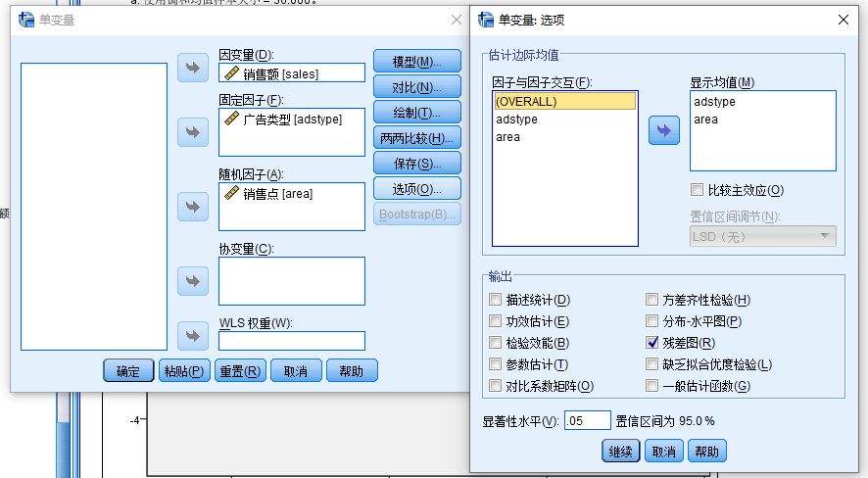
Task: Select 销售点 [area] random factor
Action: click(x=292, y=194)
